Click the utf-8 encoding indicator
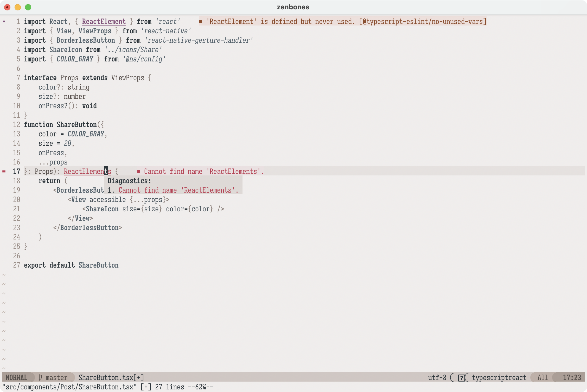 click(x=437, y=377)
